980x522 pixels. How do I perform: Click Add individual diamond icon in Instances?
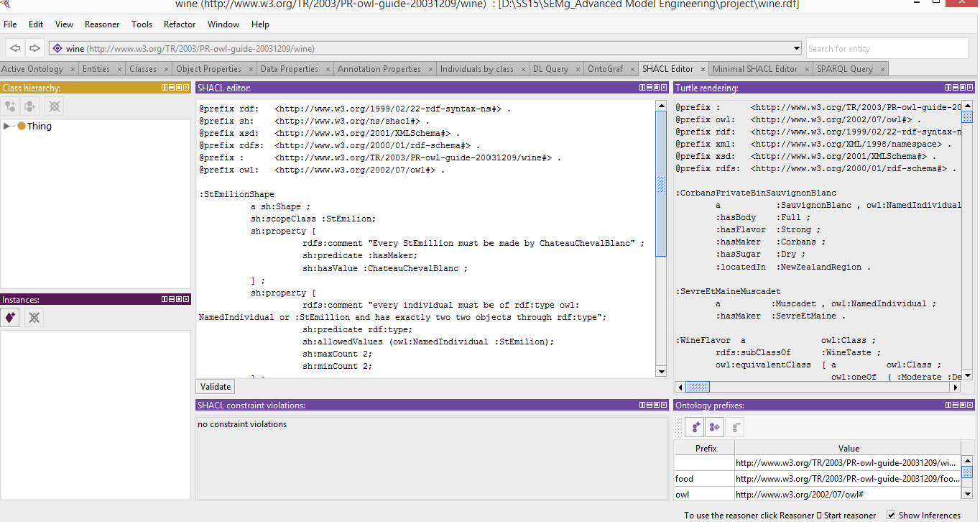[10, 317]
